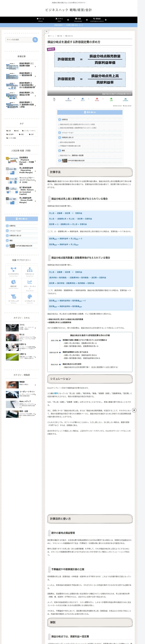Open the スキル Skill menu item
145x644 pixels.
click(x=59, y=20)
